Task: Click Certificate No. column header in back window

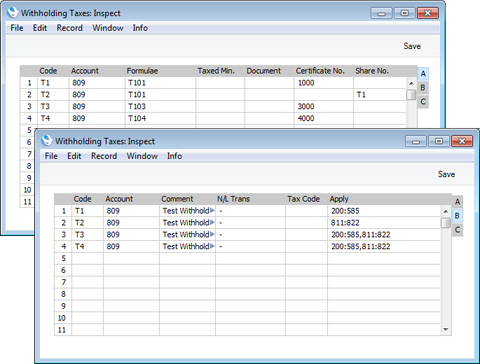Action: 320,71
